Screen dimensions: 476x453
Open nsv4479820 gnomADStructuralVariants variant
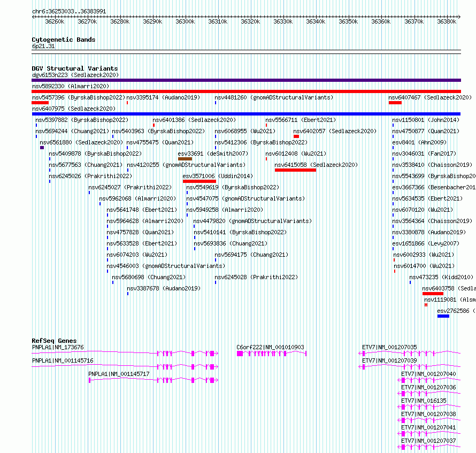pyautogui.click(x=252, y=221)
